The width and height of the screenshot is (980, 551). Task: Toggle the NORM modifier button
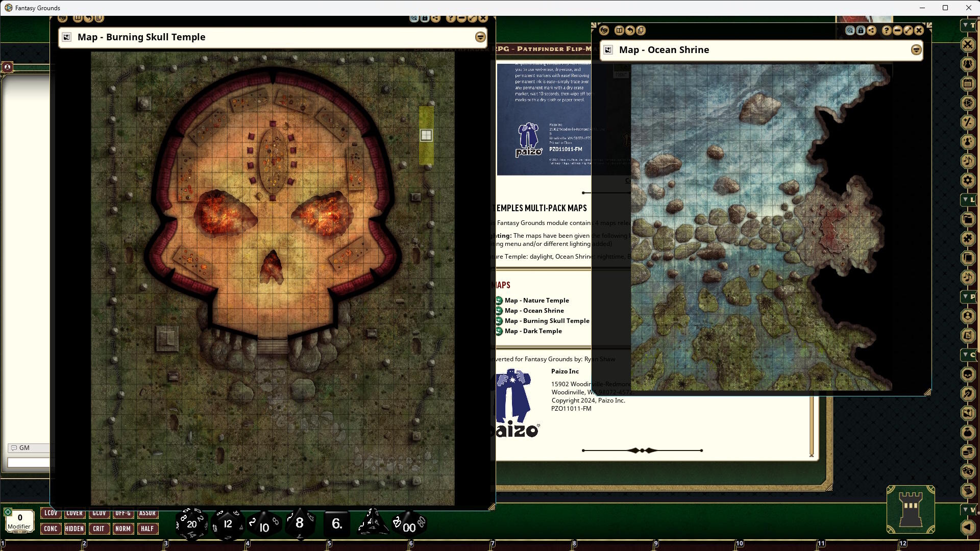click(123, 529)
